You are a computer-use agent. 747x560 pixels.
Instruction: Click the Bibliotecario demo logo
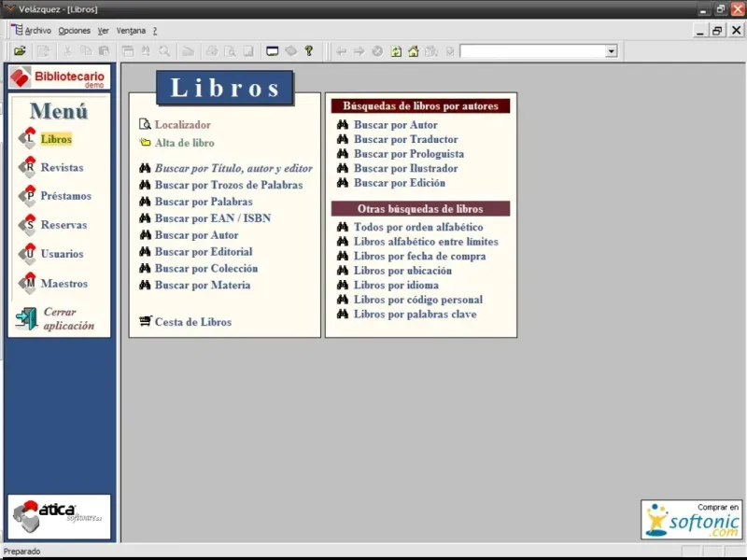coord(59,77)
